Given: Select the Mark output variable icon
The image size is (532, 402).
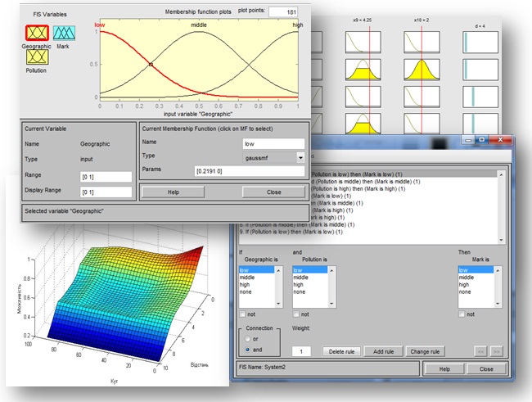Looking at the screenshot, I should 65,33.
